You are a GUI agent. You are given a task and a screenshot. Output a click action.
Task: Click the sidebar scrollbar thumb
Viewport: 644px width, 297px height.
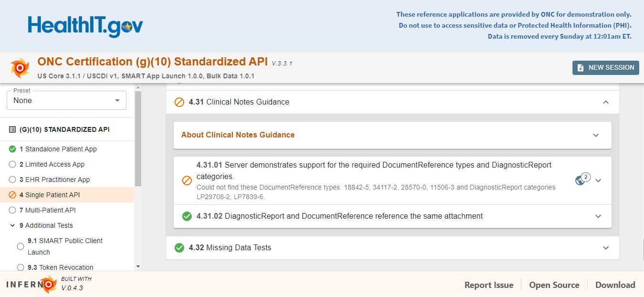(138, 138)
